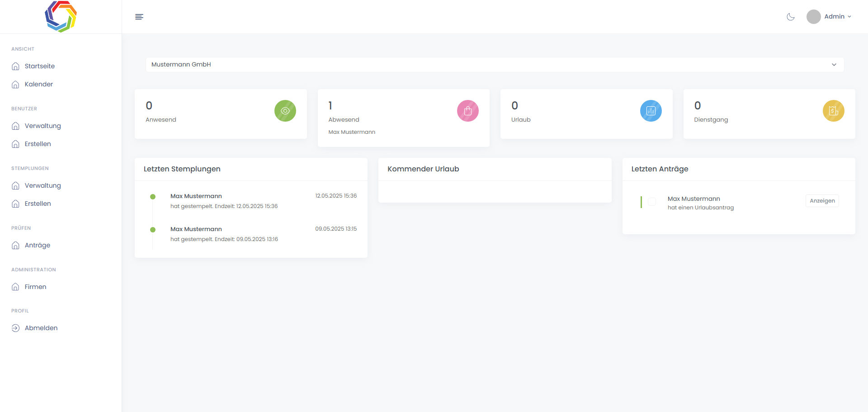The height and width of the screenshot is (412, 868).
Task: Click Max Mustermann in the 12.05.2025 stamping entry
Action: 196,196
